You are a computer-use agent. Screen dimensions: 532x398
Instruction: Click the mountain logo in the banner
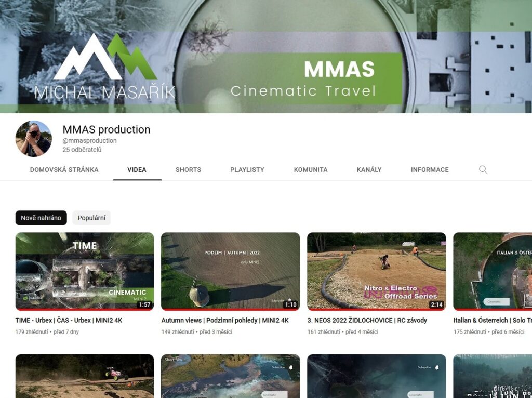(x=105, y=58)
